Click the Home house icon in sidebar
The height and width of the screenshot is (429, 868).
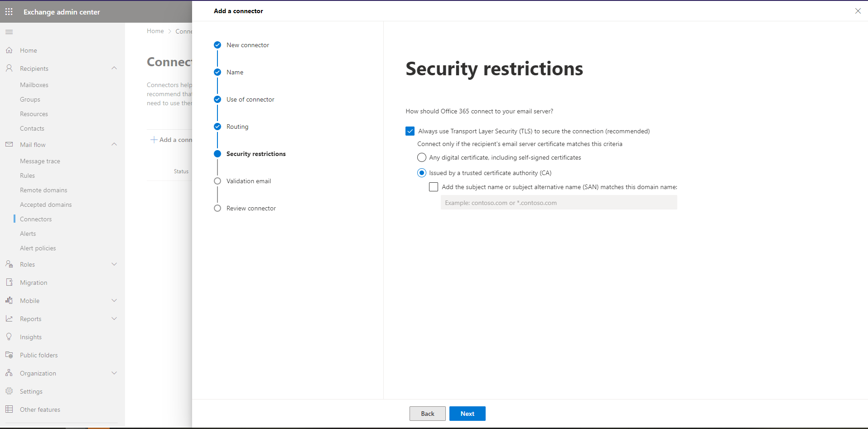pos(9,50)
